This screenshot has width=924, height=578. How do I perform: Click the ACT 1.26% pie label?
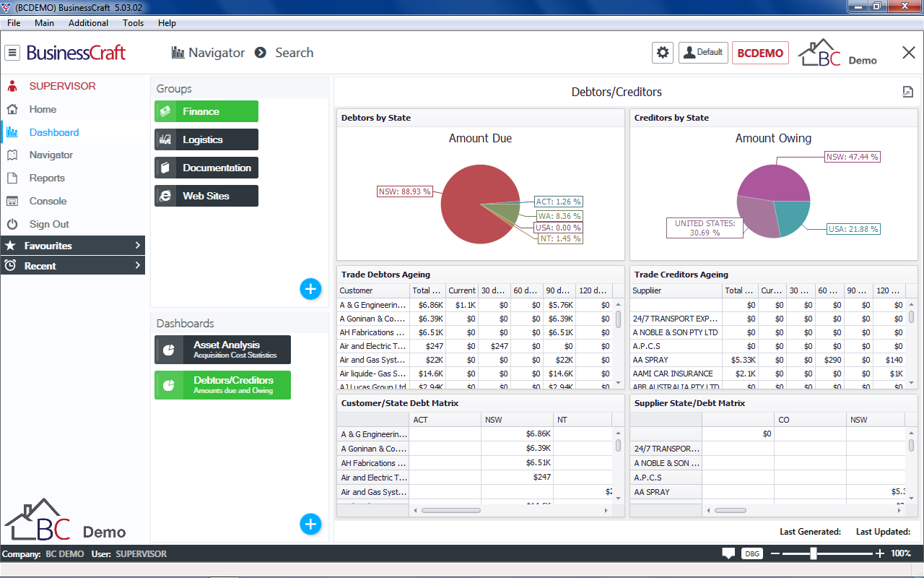559,202
